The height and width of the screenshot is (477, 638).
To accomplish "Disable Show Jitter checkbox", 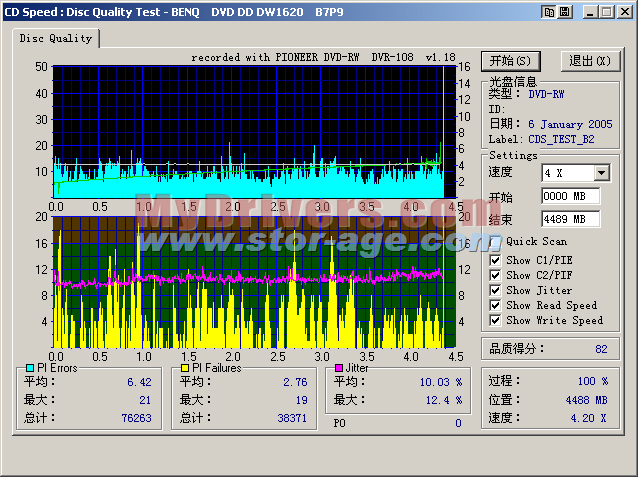I will pos(496,290).
